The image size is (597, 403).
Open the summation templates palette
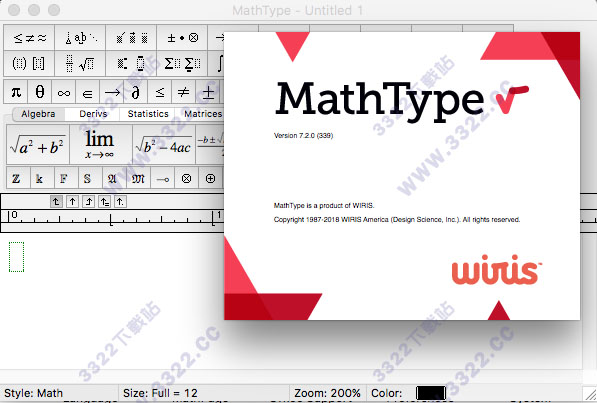(x=182, y=63)
